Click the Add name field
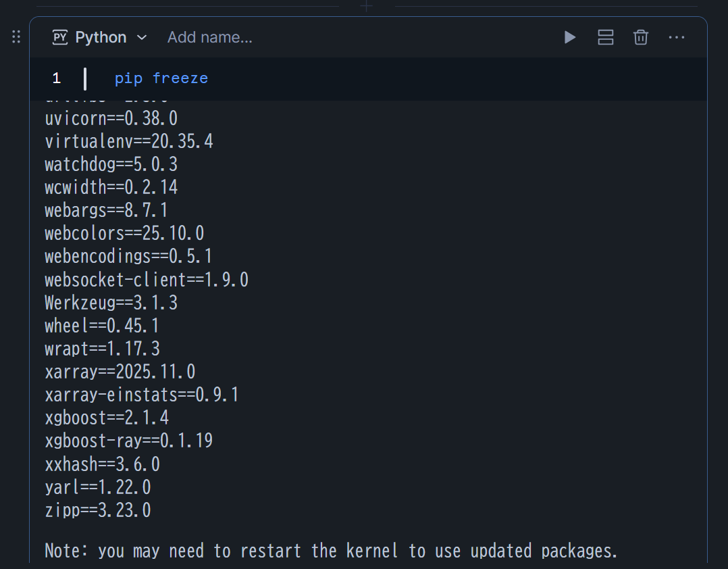 [x=210, y=38]
